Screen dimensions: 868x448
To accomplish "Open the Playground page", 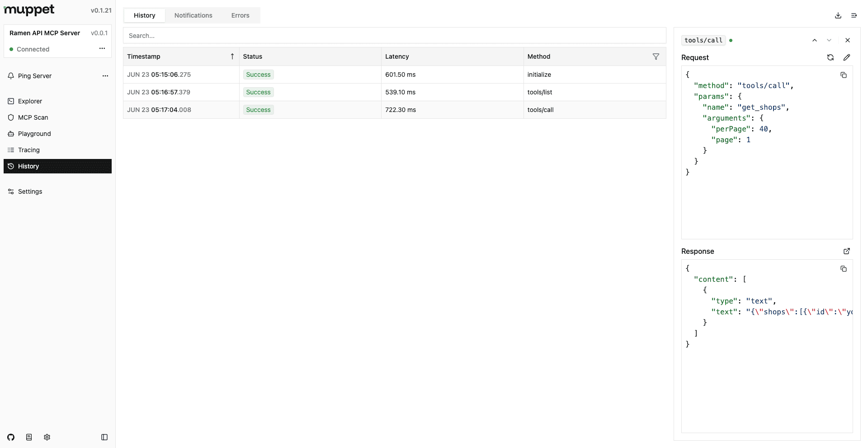I will (x=34, y=134).
